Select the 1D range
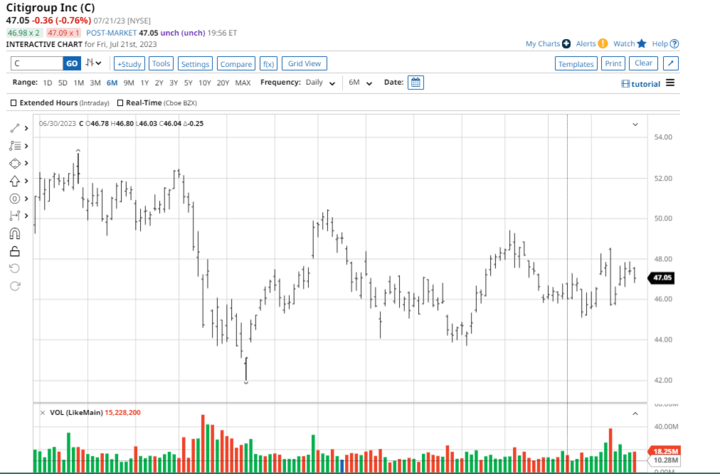720x474 pixels. pyautogui.click(x=47, y=83)
